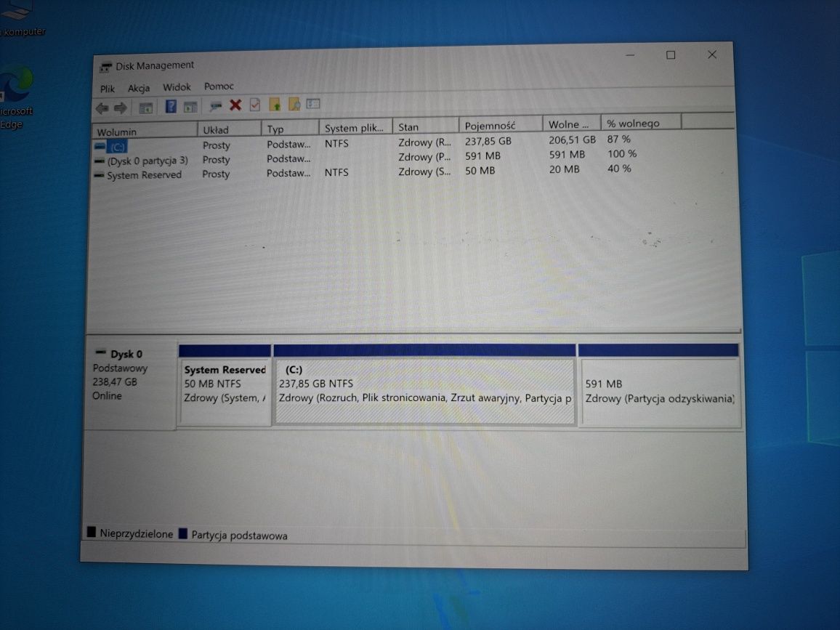
Task: Click the connect/rescan disk toolbar icon
Action: 215,106
